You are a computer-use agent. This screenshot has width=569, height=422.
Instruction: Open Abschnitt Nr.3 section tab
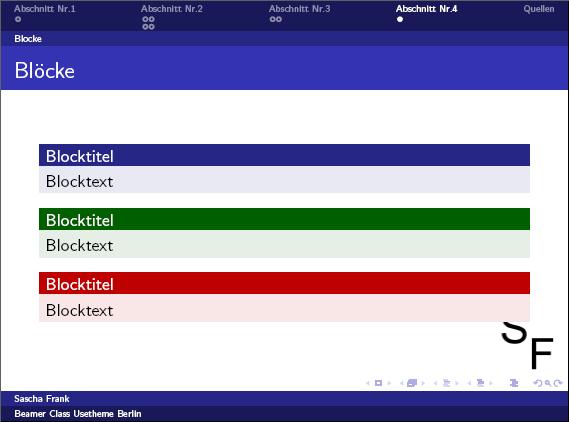point(299,9)
